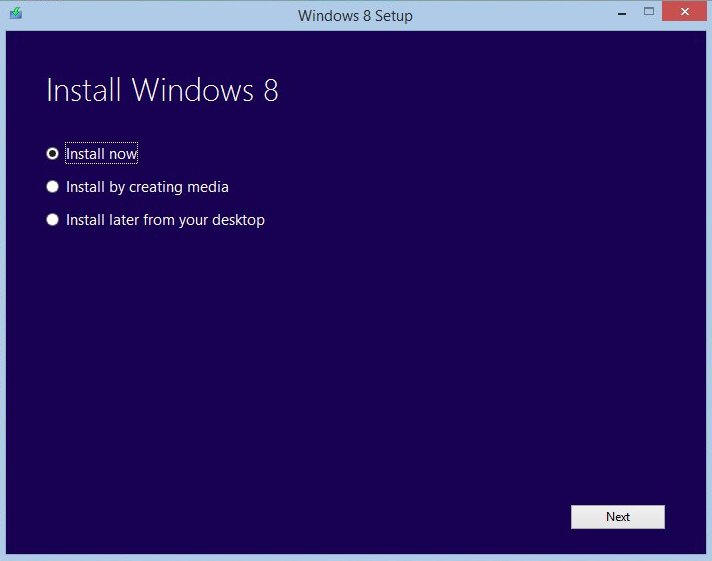This screenshot has width=712, height=561.
Task: Click the Next button
Action: click(x=618, y=517)
